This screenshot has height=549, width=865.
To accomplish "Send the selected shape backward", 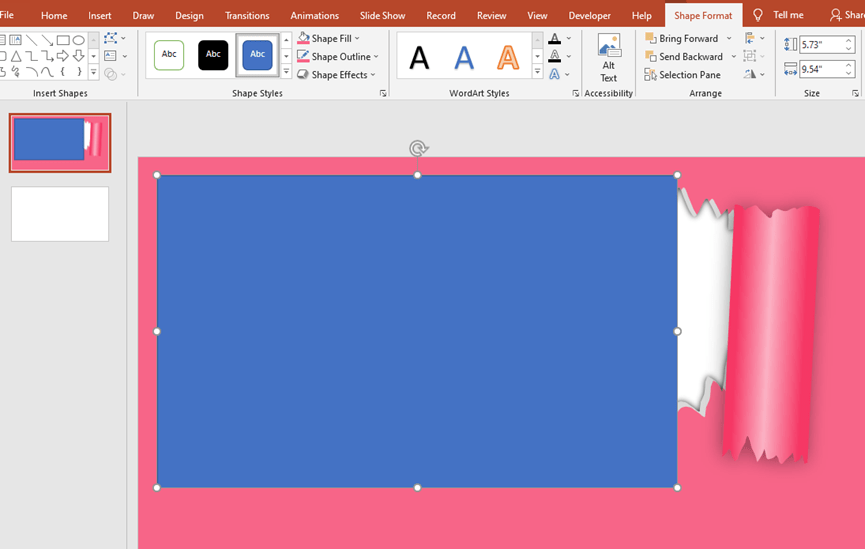I will click(x=684, y=56).
